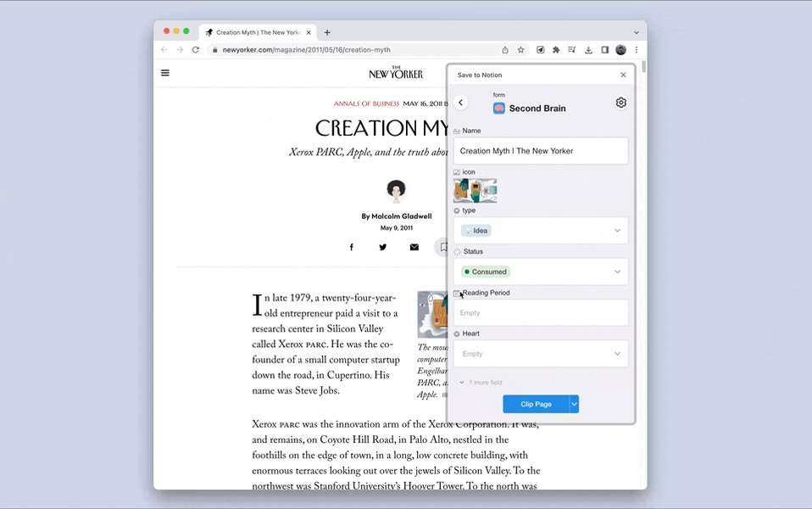The height and width of the screenshot is (509, 812).
Task: Click the page vertical scrollbar
Action: click(643, 66)
